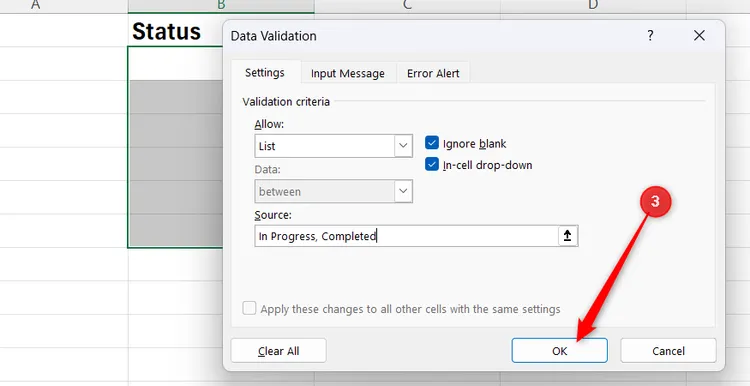This screenshot has height=386, width=750.
Task: Open the dialog help question mark
Action: pyautogui.click(x=650, y=35)
